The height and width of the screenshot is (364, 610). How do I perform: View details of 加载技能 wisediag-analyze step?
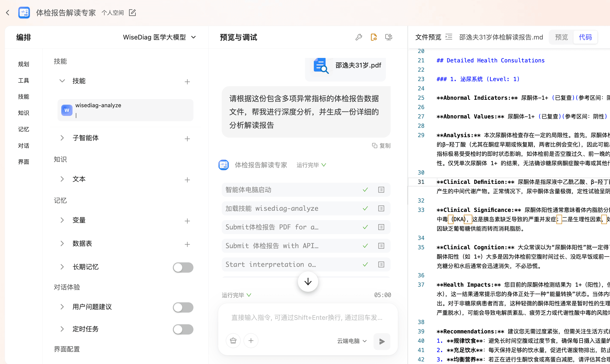point(381,208)
